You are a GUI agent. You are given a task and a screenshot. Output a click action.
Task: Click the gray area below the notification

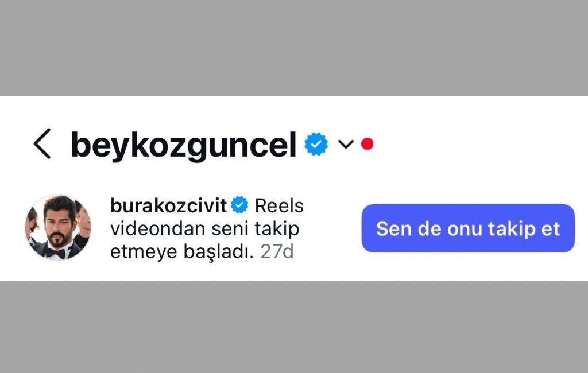click(294, 327)
